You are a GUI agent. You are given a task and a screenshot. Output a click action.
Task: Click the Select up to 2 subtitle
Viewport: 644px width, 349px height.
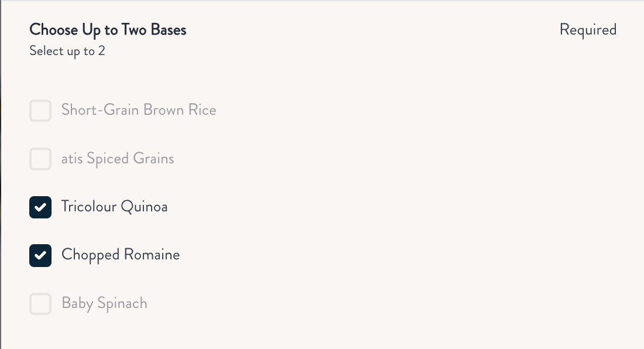67,51
